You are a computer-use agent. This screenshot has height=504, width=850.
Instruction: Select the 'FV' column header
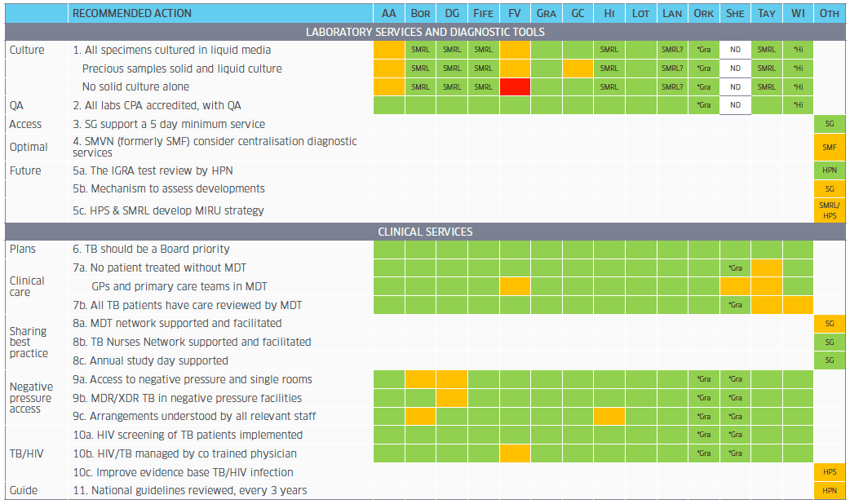point(515,14)
